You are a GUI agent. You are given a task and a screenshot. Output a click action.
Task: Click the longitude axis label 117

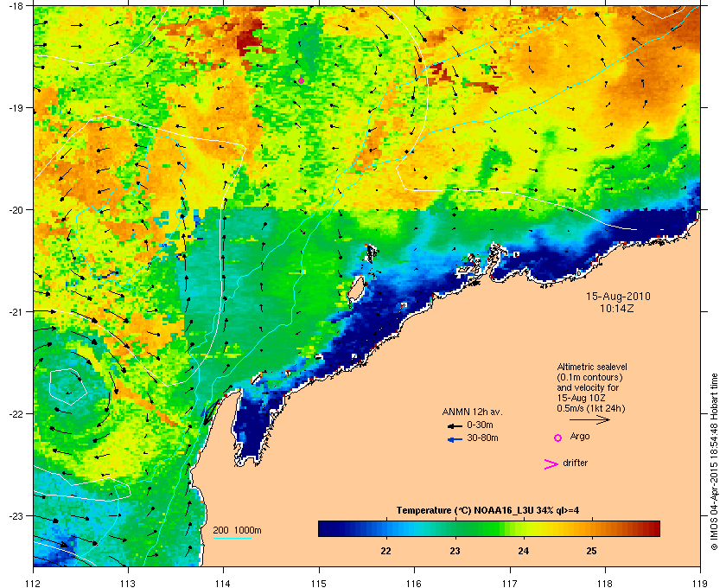click(509, 583)
